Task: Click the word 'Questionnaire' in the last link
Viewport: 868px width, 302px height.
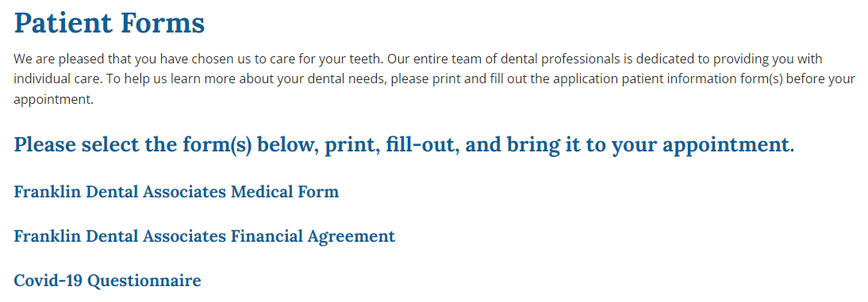Action: click(x=144, y=281)
